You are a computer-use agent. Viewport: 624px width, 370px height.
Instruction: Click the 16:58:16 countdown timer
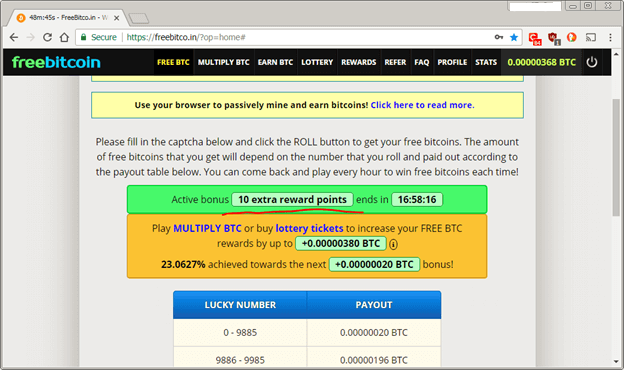coord(417,199)
